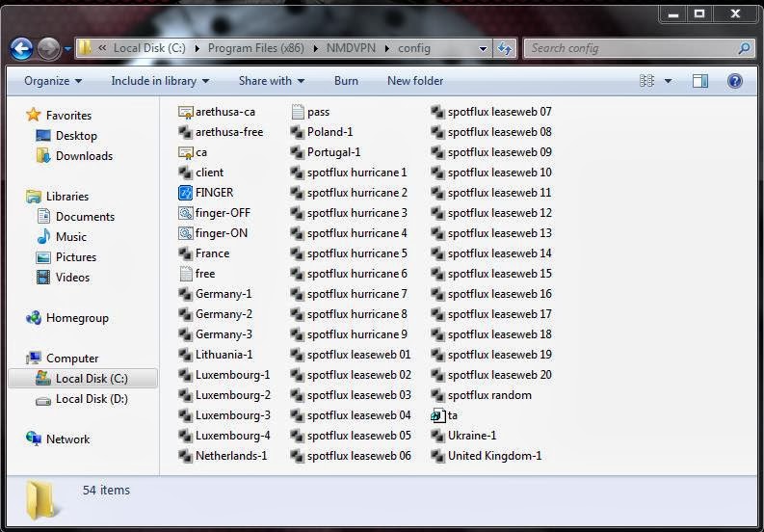The image size is (764, 532).
Task: Open Desktop in the navigation pane
Action: pos(76,136)
